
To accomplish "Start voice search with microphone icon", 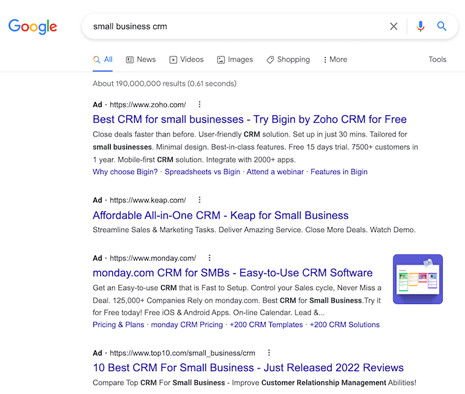I will point(421,26).
